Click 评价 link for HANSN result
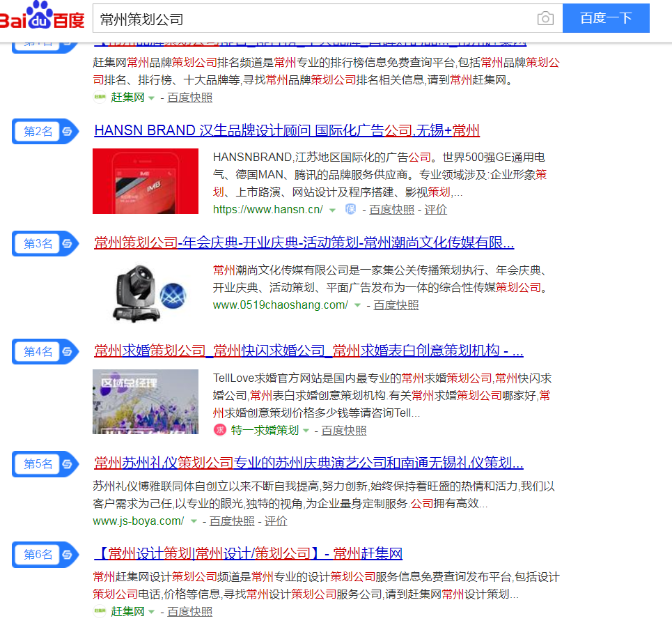This screenshot has width=672, height=623. coord(435,210)
